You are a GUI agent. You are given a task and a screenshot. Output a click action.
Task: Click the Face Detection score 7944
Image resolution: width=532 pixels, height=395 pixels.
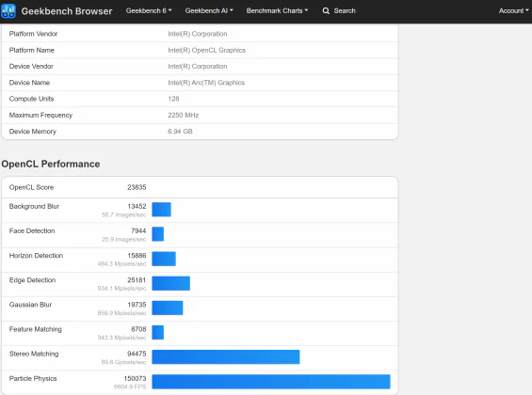click(138, 230)
